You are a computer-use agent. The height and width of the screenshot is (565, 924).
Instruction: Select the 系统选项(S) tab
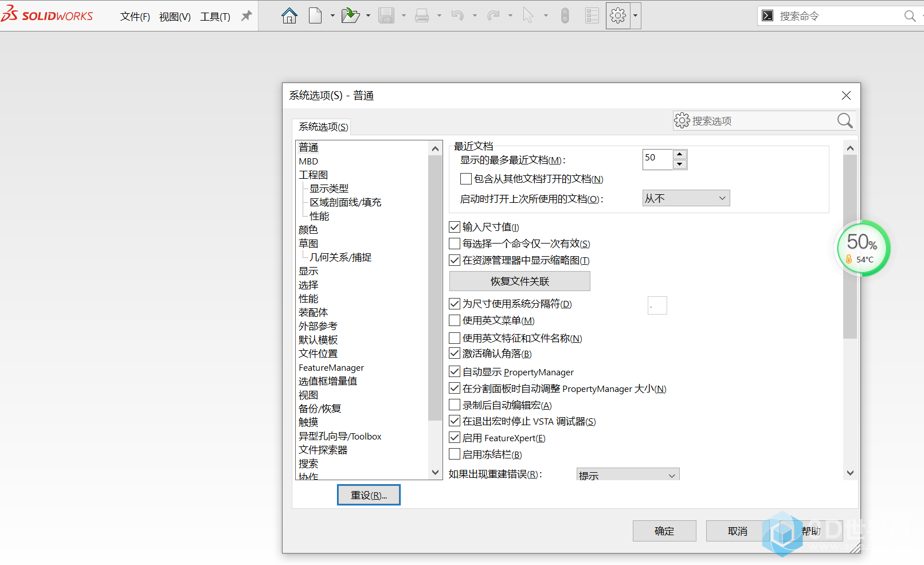point(323,127)
